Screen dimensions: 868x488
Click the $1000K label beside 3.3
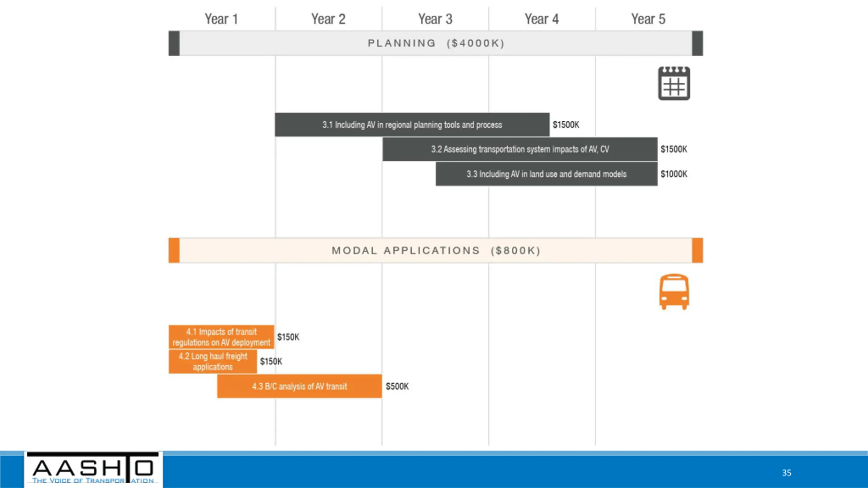coord(674,174)
